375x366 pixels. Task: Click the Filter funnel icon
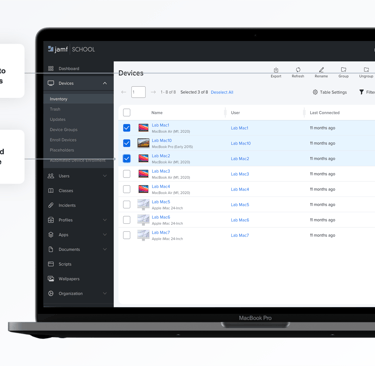361,92
